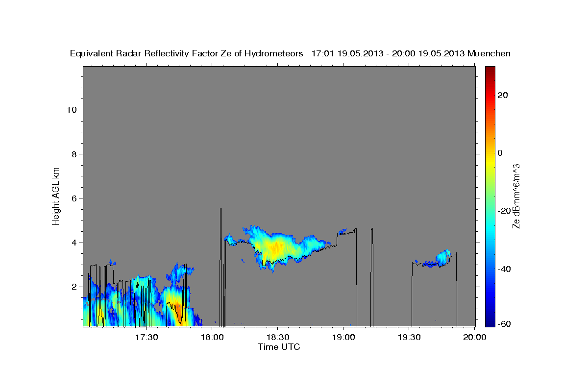Click the tall black spike just after 18:00
The image size is (588, 392).
(221, 267)
